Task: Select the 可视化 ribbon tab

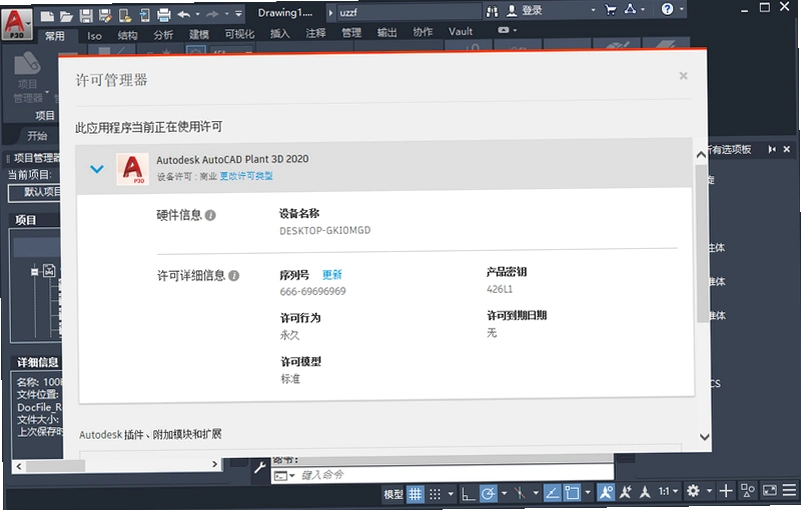Action: point(239,34)
